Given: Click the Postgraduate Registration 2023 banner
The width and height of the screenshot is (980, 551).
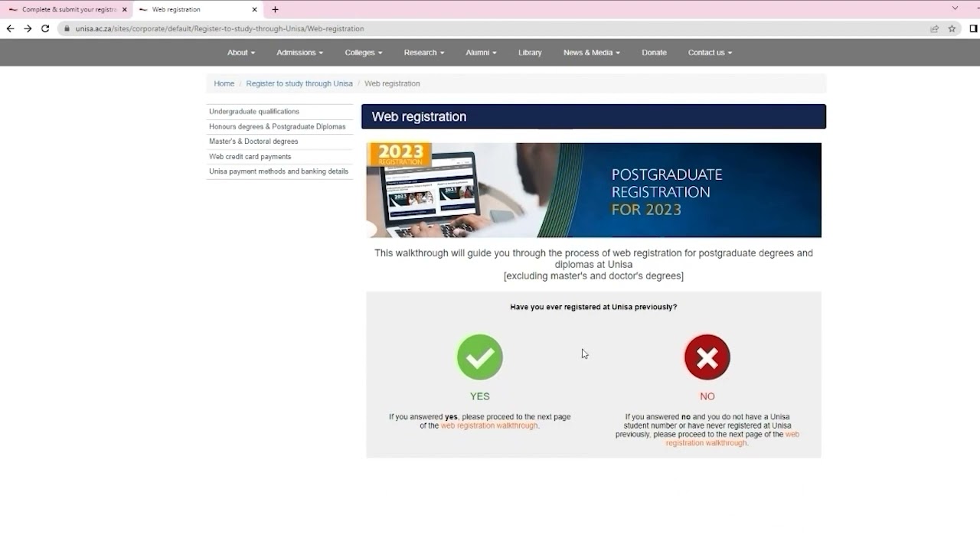Looking at the screenshot, I should click(593, 190).
